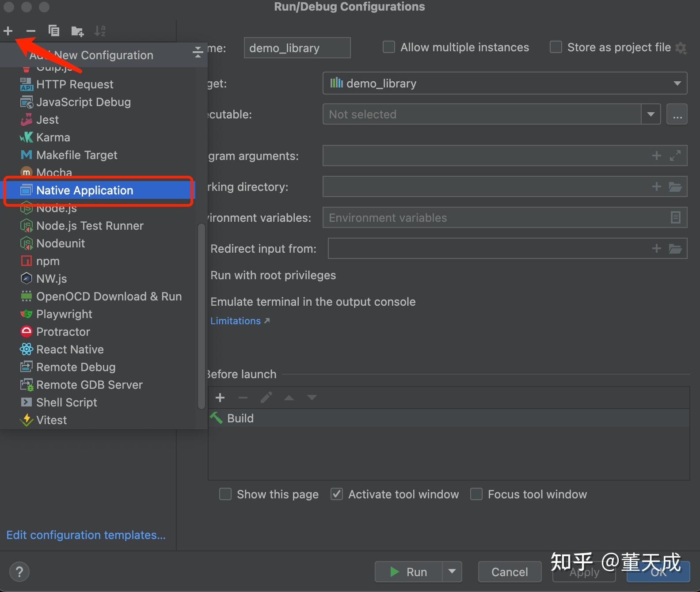Image resolution: width=700 pixels, height=592 pixels.
Task: Click the Remove Configuration minus icon
Action: (x=30, y=31)
